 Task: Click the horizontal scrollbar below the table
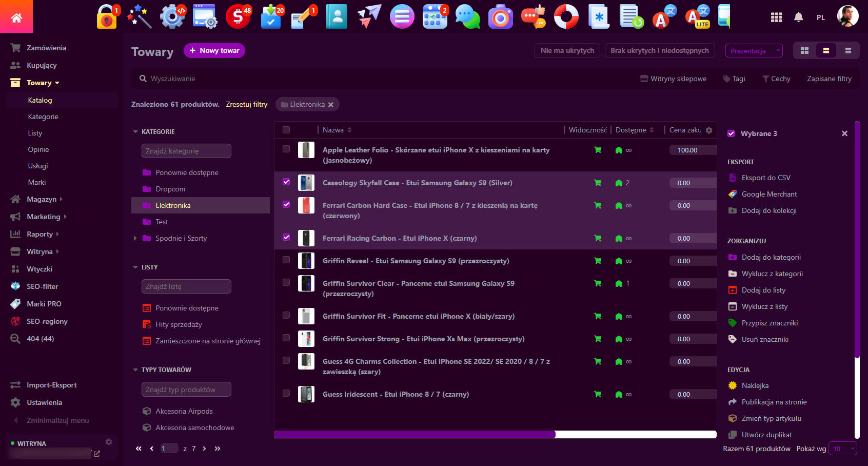pyautogui.click(x=415, y=435)
